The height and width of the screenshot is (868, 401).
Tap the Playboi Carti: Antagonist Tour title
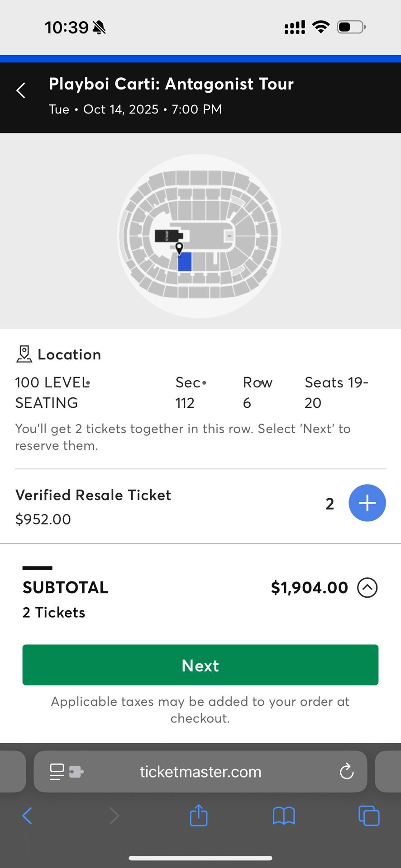(171, 84)
